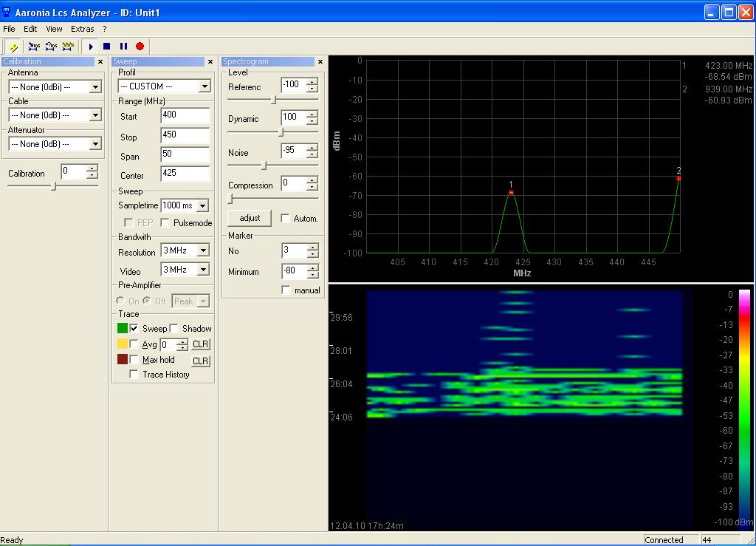This screenshot has width=756, height=546.
Task: Select Pre-Amplifier On radio button
Action: (x=120, y=301)
